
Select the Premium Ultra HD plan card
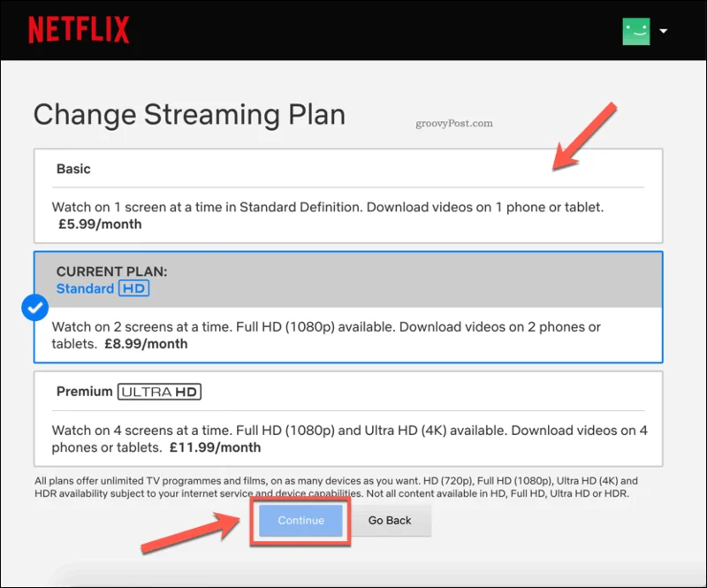tap(348, 419)
